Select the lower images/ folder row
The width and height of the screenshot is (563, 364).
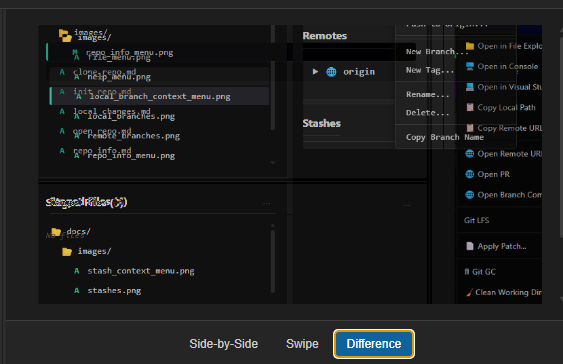(94, 252)
